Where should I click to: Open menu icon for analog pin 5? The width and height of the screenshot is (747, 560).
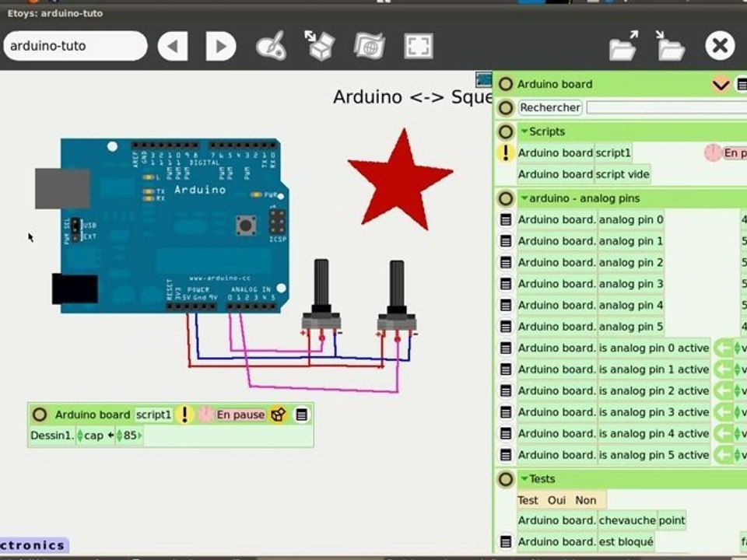click(506, 327)
